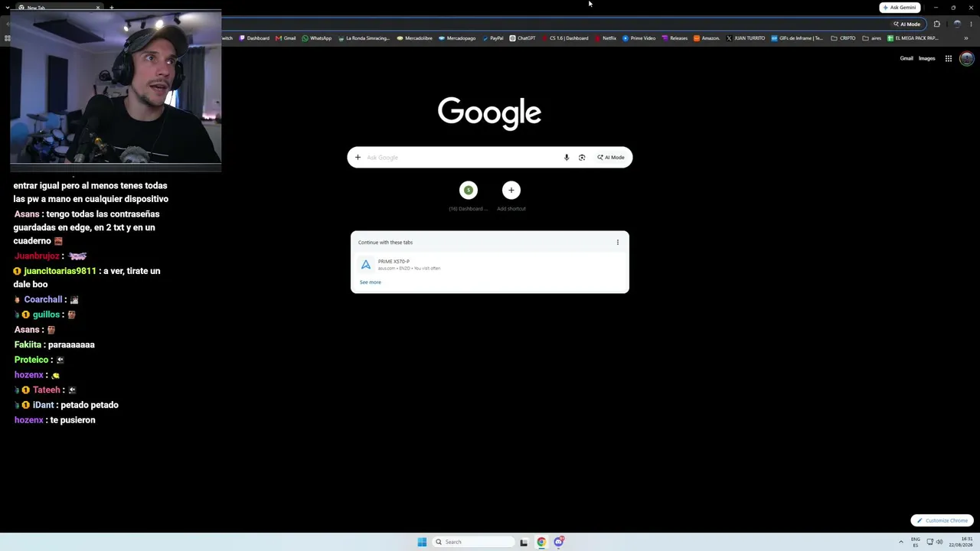Open the Images link in the page header
The image size is (980, 551).
pyautogui.click(x=927, y=59)
